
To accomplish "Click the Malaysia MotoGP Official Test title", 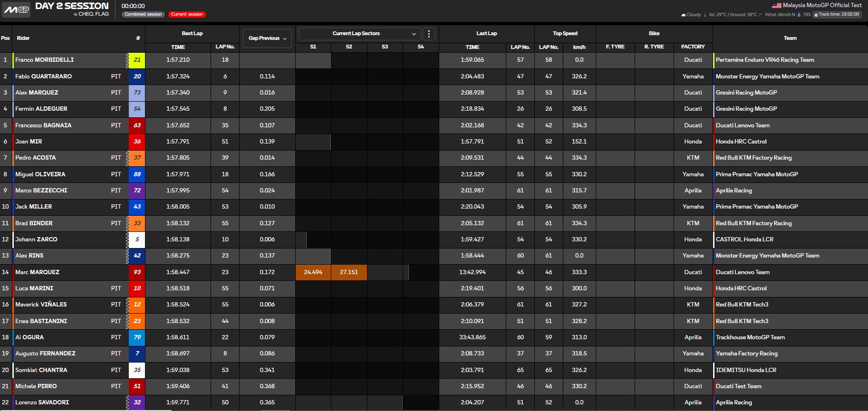I will click(822, 5).
